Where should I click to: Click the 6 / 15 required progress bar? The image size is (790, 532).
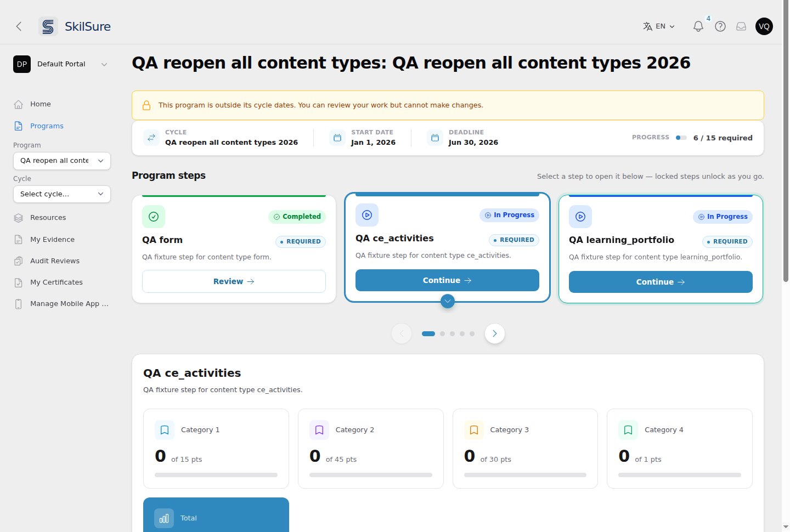pos(681,138)
